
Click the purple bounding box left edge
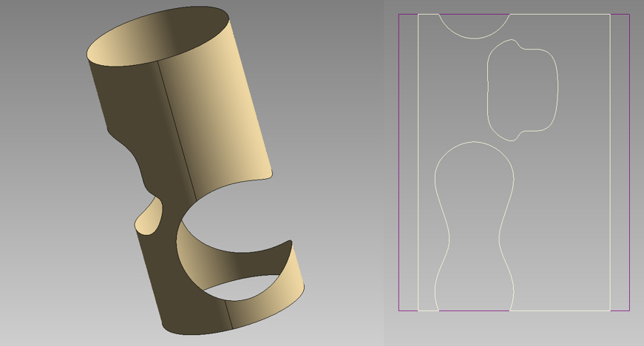[x=399, y=163]
